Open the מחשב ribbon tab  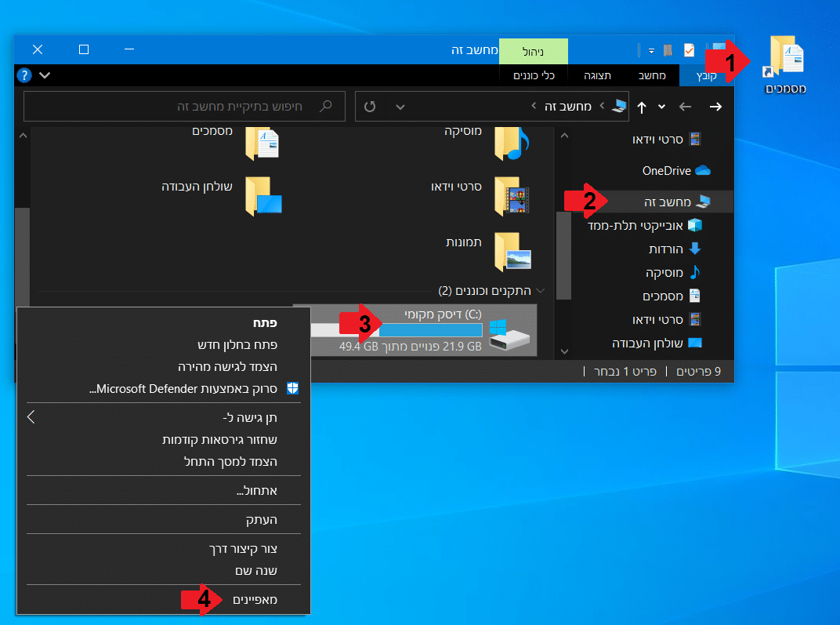point(652,75)
